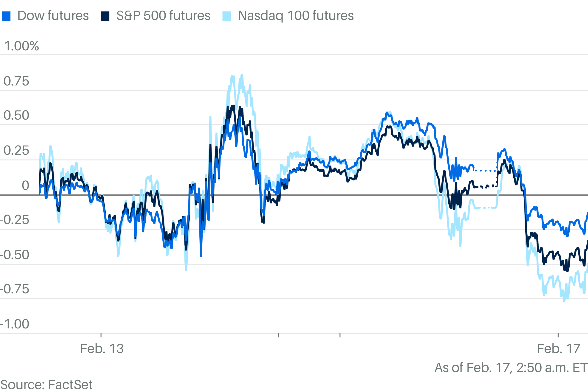Click the Feb. 13 date label
The image size is (588, 391).
tap(102, 349)
